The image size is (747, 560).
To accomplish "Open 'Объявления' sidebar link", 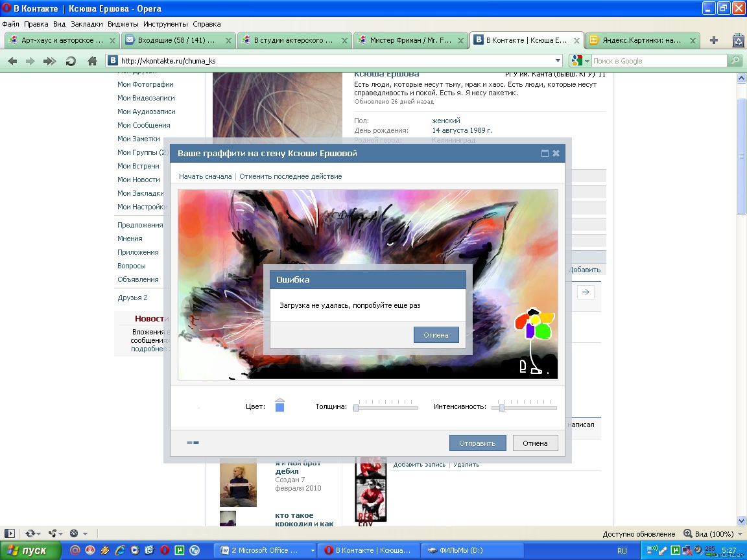I will (137, 279).
